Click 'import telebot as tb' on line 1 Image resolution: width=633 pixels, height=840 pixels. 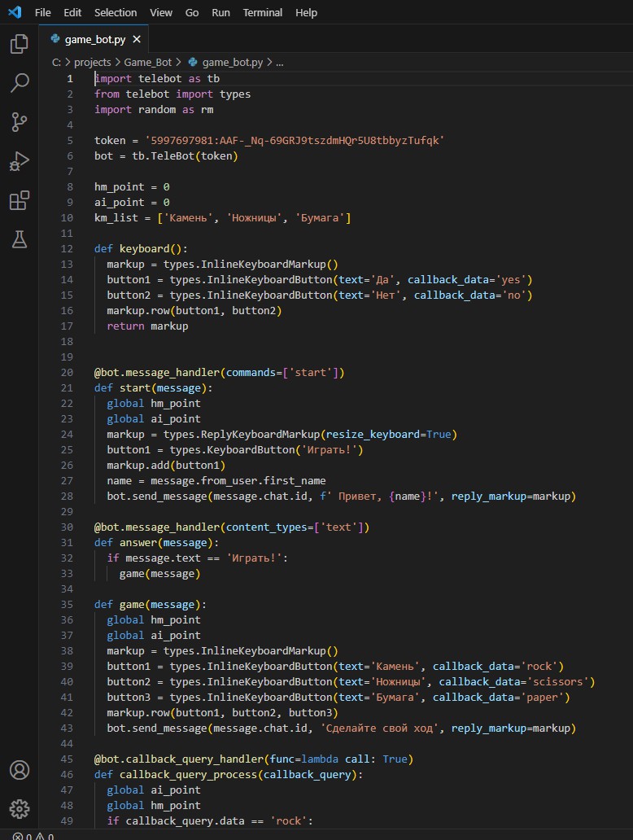(x=157, y=79)
